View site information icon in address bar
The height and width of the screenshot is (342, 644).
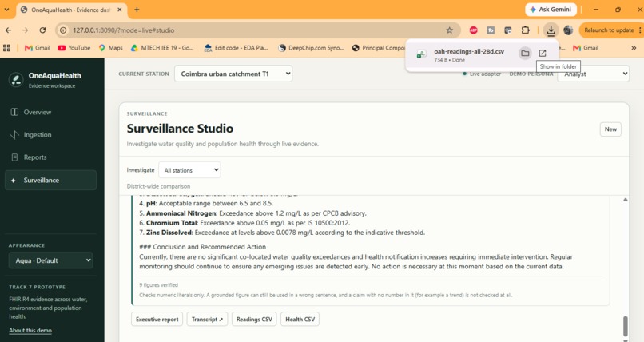tap(63, 30)
